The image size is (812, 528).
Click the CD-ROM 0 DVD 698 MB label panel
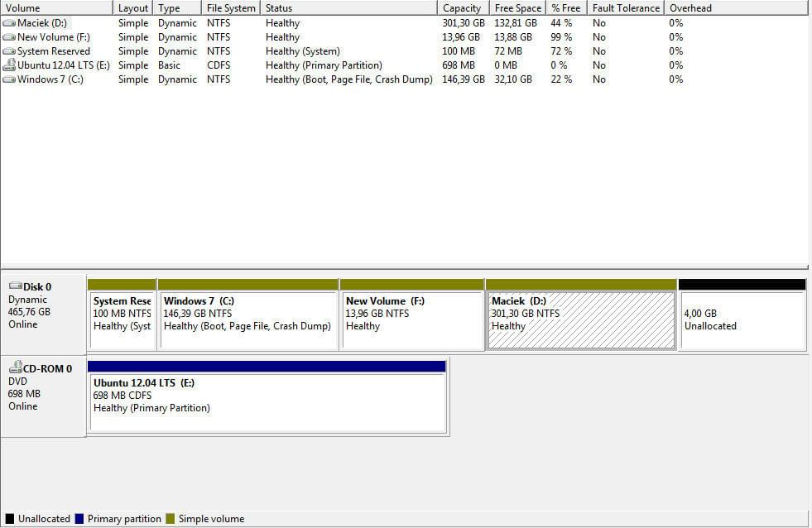(x=44, y=396)
